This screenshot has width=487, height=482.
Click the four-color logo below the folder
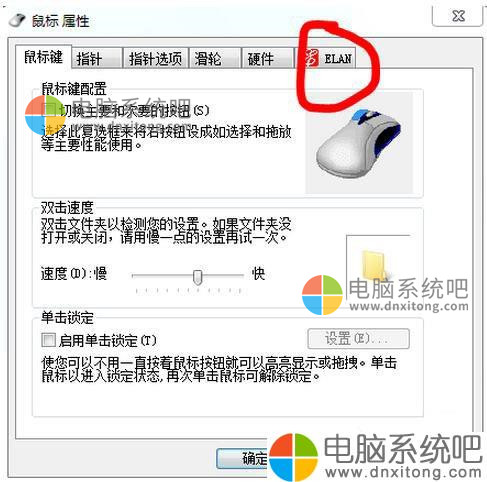point(322,295)
